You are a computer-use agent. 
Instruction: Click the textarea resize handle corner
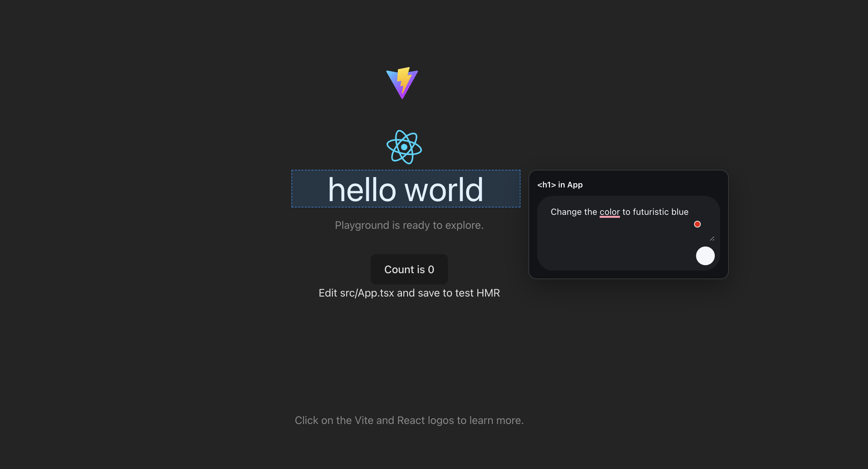pos(712,239)
